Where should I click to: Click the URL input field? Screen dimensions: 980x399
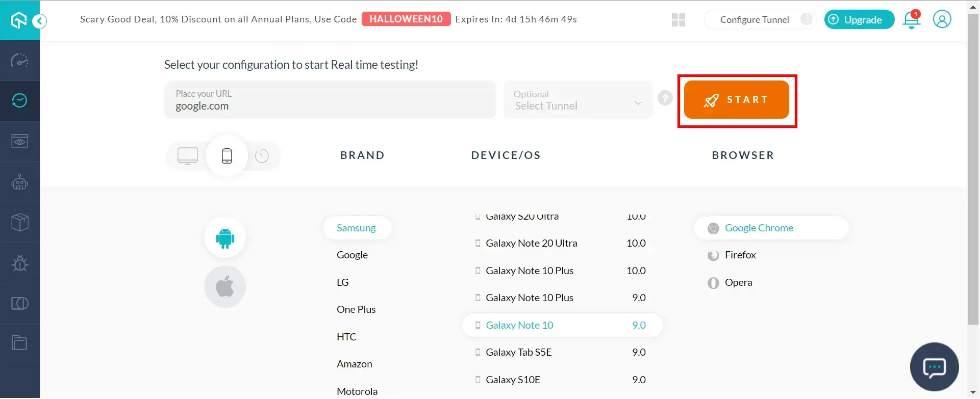coord(330,100)
